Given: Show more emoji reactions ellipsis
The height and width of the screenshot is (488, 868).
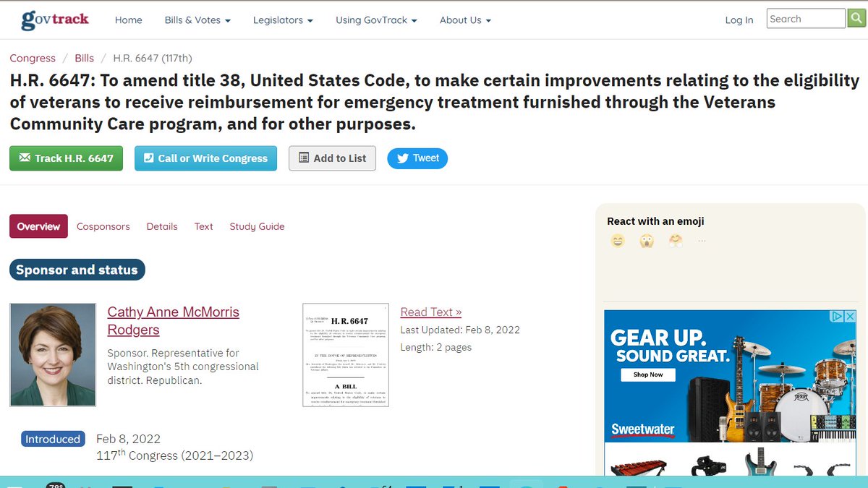Looking at the screenshot, I should (x=702, y=241).
